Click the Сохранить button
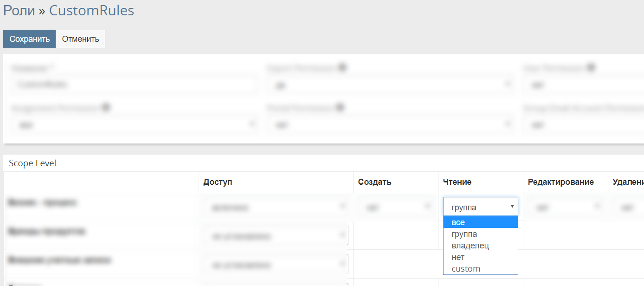 [x=30, y=39]
